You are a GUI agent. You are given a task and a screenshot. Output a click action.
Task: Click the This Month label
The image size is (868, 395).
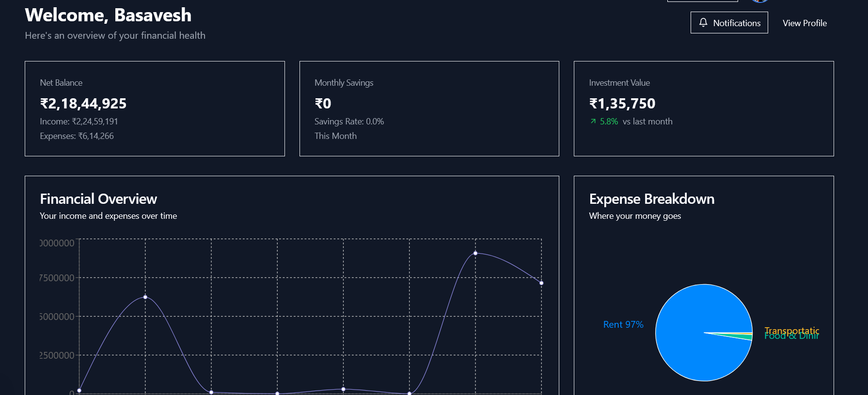[x=335, y=136]
